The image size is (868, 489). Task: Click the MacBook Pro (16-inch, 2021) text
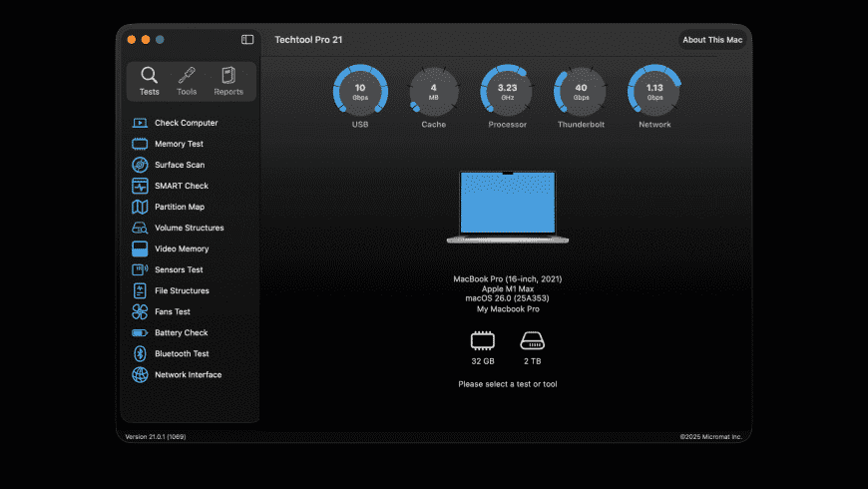tap(508, 279)
